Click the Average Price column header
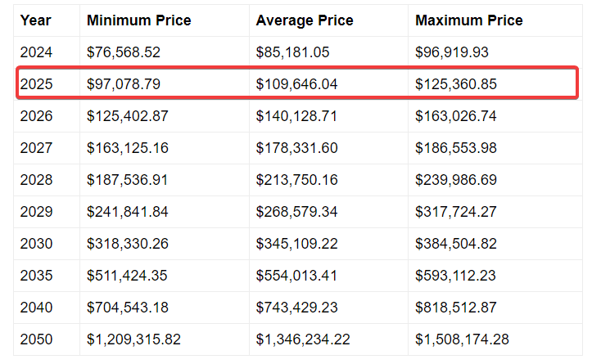 [303, 20]
